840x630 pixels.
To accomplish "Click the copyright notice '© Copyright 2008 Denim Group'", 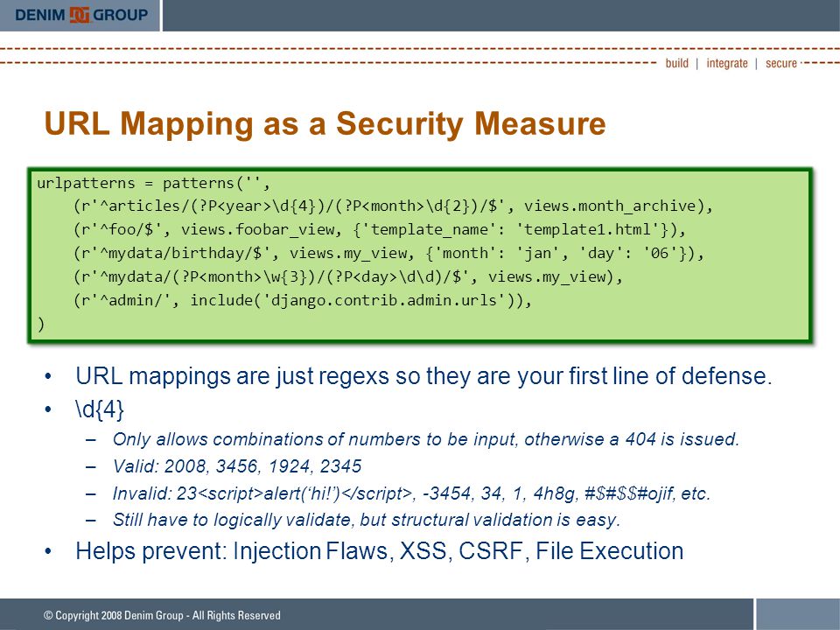I will coord(162,615).
